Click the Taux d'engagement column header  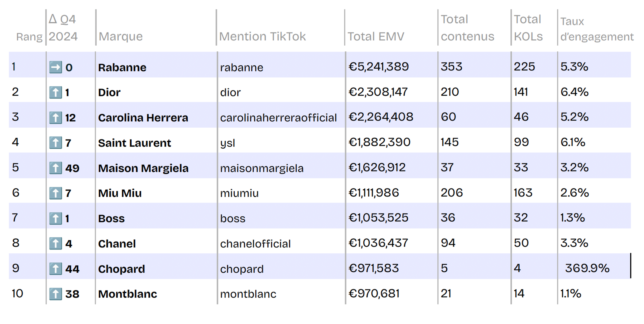(597, 29)
